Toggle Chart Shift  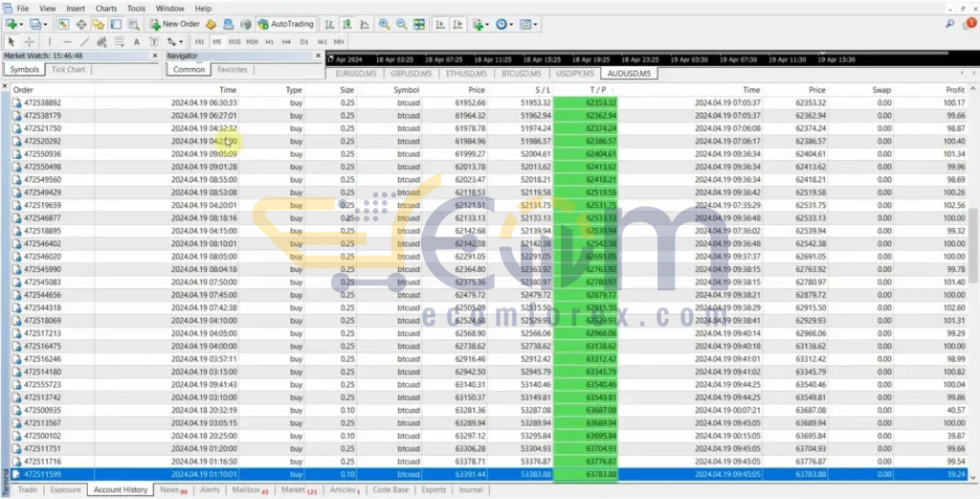(458, 24)
